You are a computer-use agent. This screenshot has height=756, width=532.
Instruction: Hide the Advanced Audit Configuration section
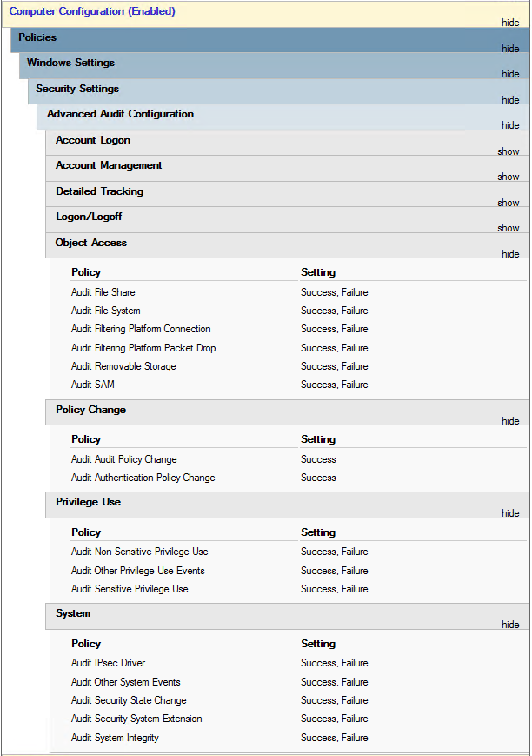click(510, 125)
